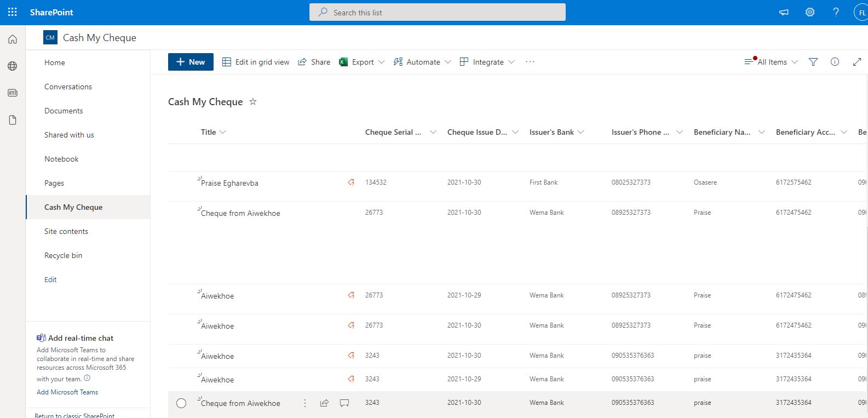Open the Export dropdown

(362, 62)
